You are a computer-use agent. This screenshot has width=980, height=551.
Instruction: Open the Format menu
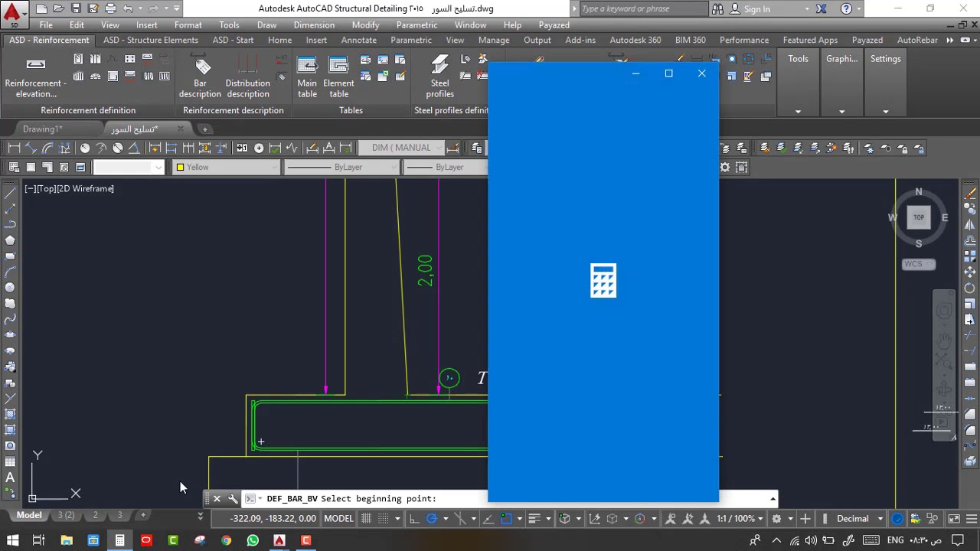[188, 25]
